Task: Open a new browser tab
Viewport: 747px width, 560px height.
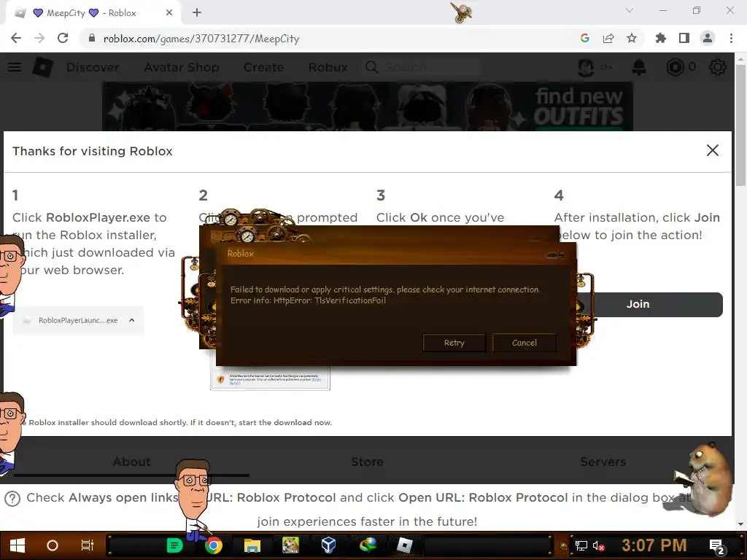Action: 197,13
